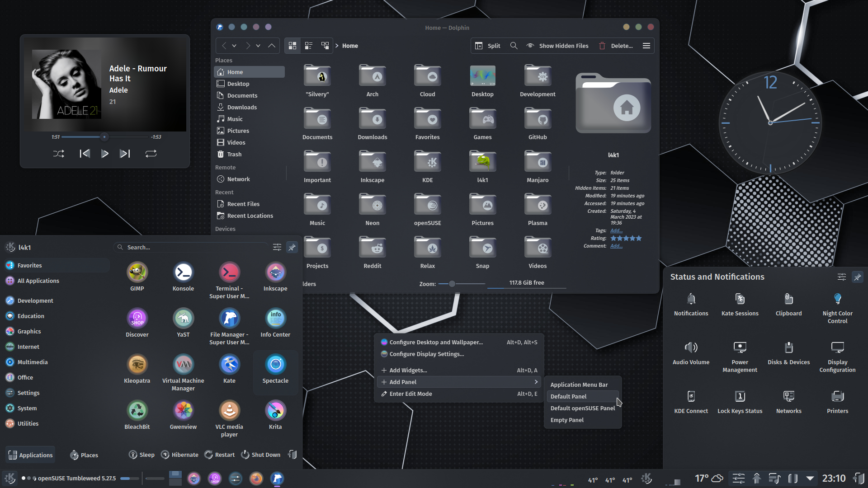This screenshot has width=868, height=488.
Task: Choose Enter Edit Mode
Action: tap(459, 394)
